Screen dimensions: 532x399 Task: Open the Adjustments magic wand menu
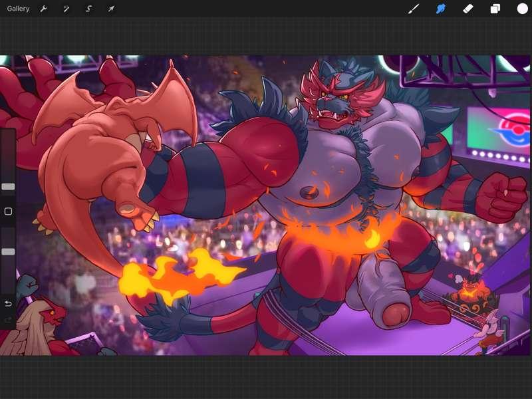(x=66, y=9)
